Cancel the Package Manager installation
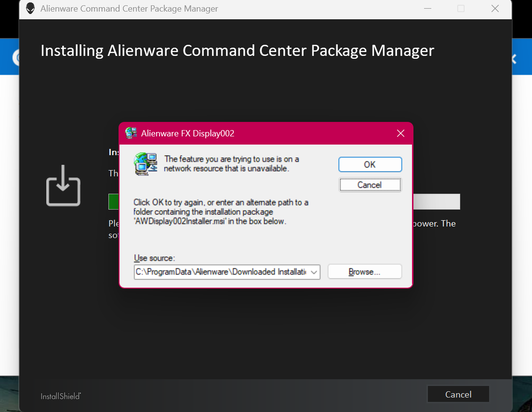 point(458,394)
